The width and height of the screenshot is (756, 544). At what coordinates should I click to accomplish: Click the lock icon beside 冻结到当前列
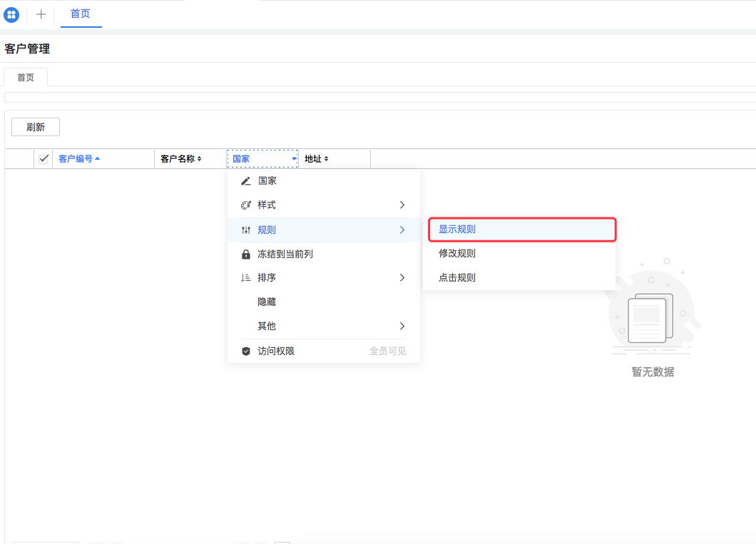coord(245,253)
